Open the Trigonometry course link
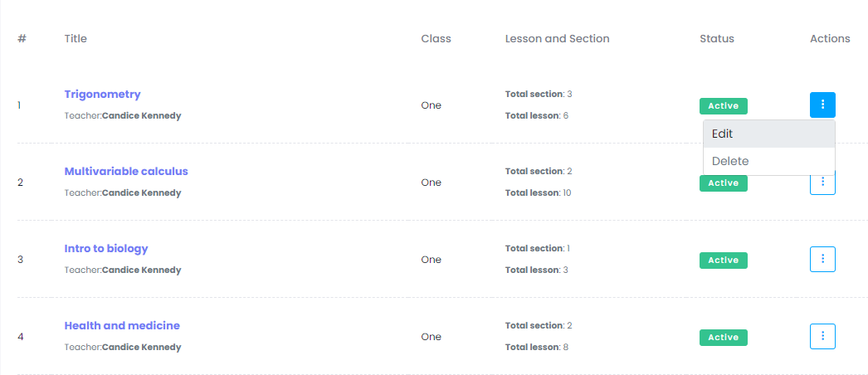This screenshot has height=375, width=868. pos(102,94)
